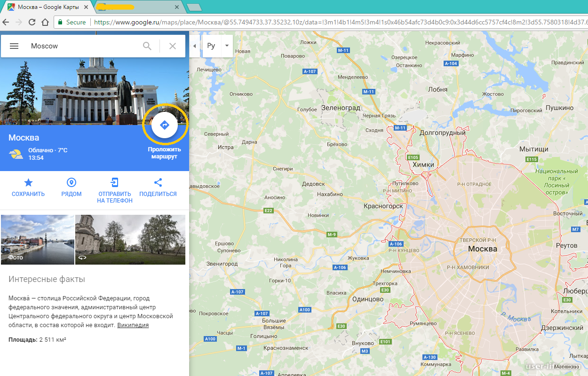588x376 pixels.
Task: Click the Долгопрудный label on map
Action: point(442,133)
